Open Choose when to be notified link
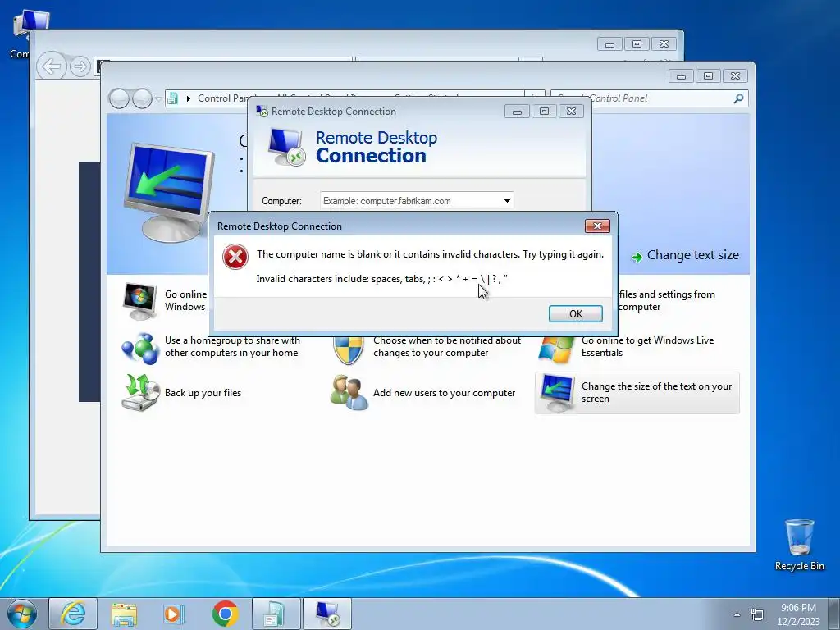Viewport: 840px width, 630px height. click(x=447, y=347)
